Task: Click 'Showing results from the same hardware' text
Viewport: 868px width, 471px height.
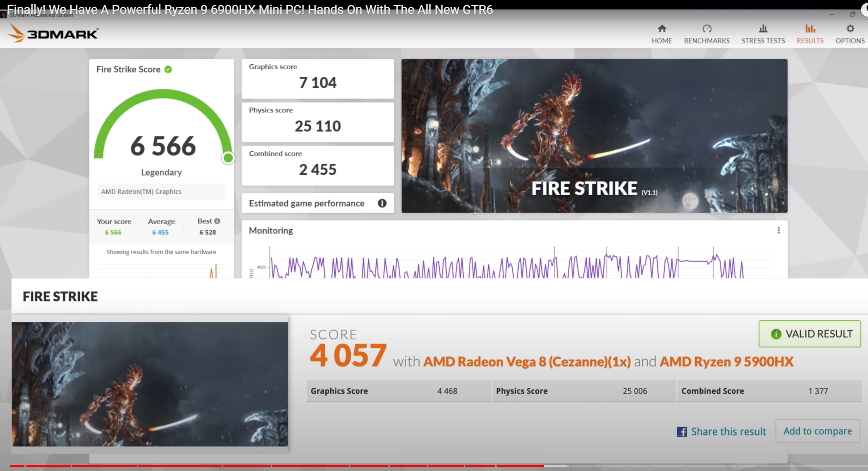Action: (161, 252)
